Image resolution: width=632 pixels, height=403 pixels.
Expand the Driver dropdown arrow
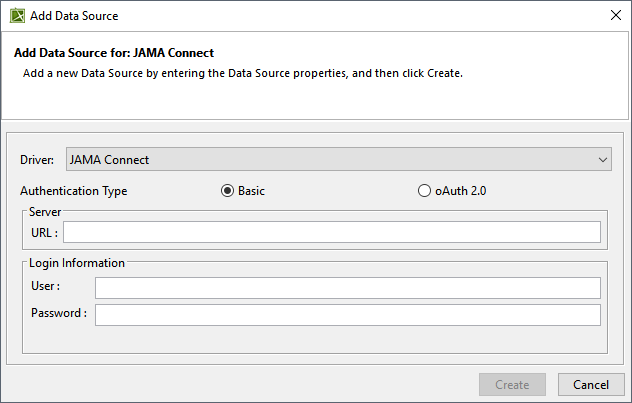pyautogui.click(x=603, y=159)
